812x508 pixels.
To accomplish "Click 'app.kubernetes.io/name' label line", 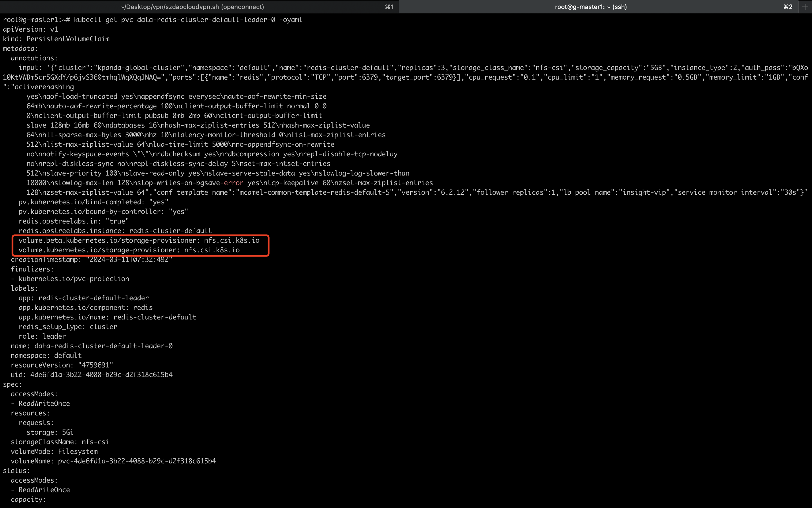I will coord(107,317).
